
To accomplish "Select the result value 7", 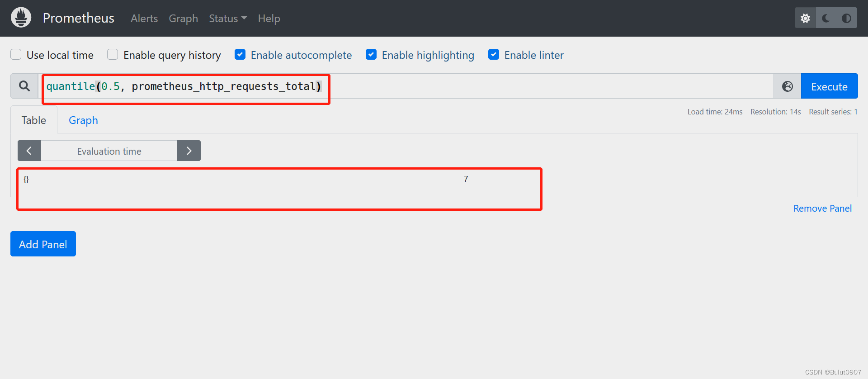I will pos(466,179).
